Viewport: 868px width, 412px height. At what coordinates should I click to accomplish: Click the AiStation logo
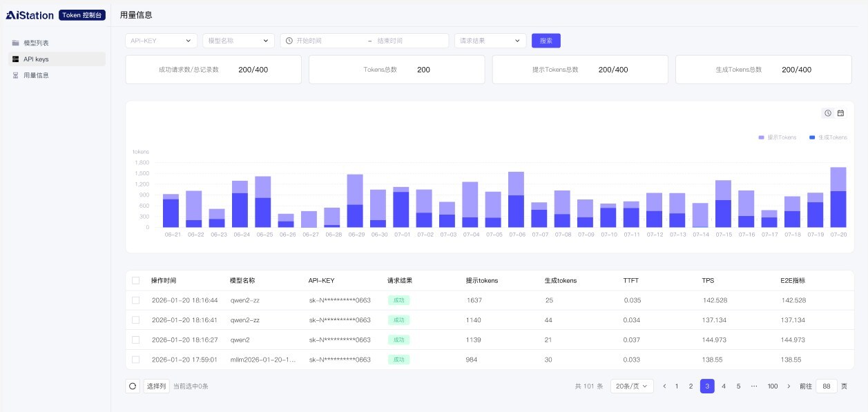coord(30,15)
